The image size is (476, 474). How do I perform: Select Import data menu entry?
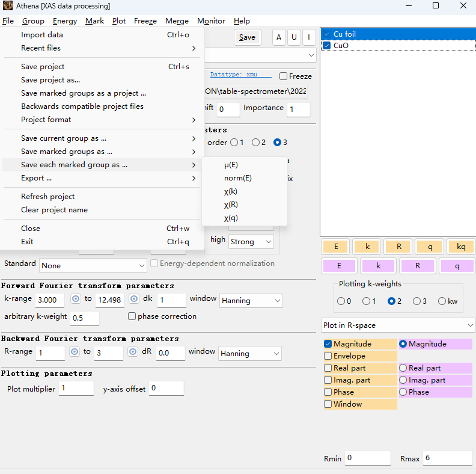tap(42, 35)
